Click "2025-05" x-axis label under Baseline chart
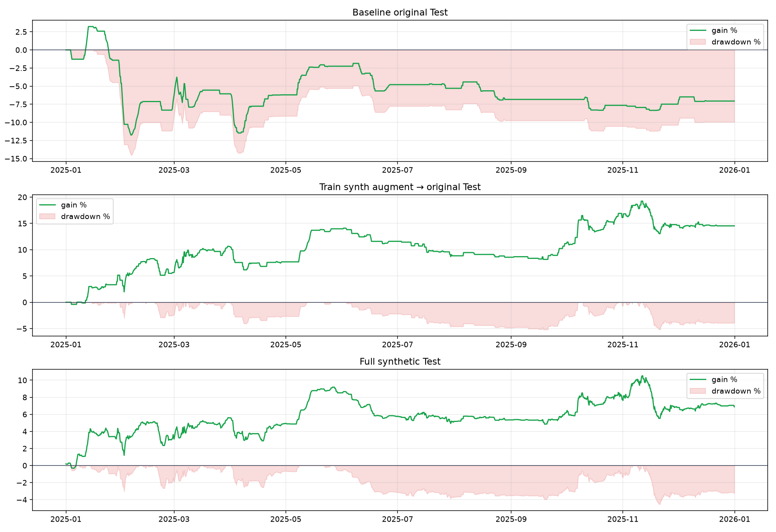 pos(285,170)
